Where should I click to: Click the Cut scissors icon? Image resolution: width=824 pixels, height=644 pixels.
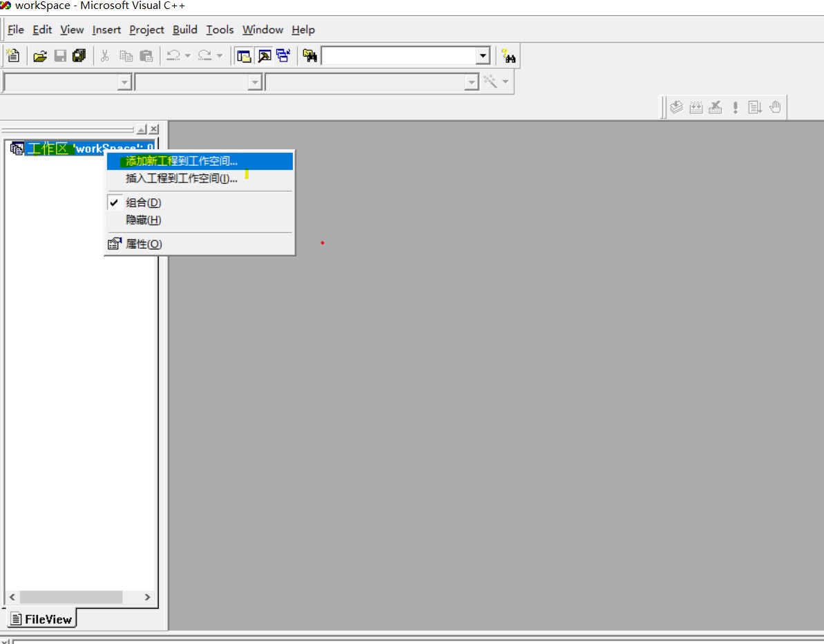click(105, 56)
